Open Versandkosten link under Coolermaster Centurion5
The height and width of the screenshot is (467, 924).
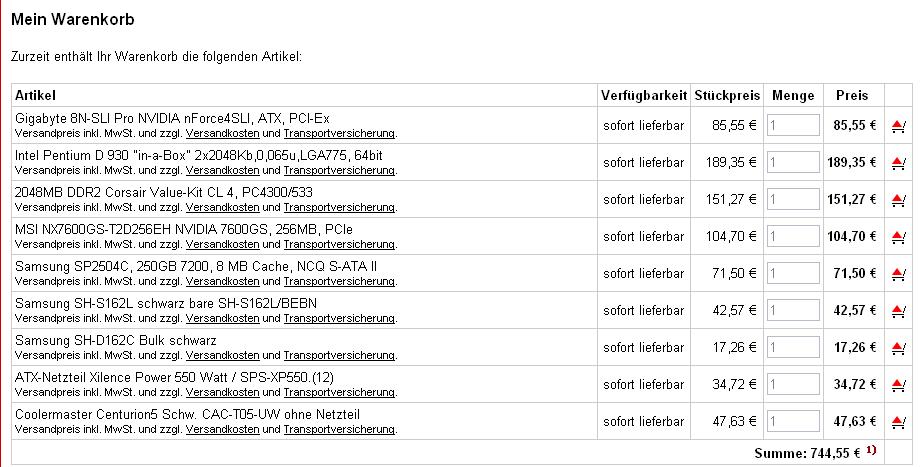pos(222,429)
